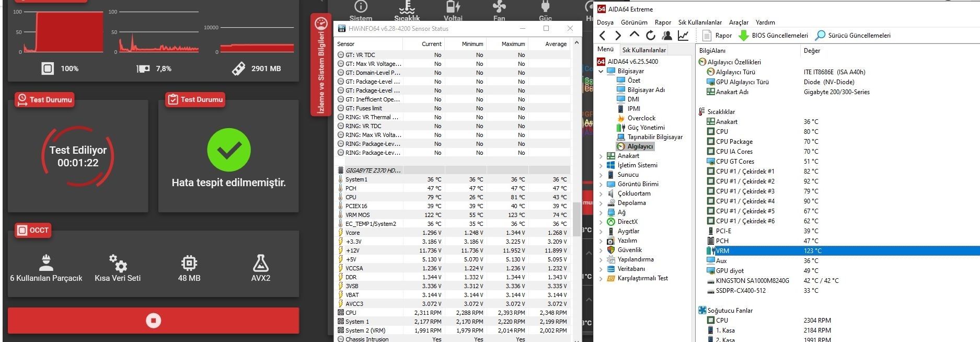Switch to Sık Kullanılanlar panel tab

pyautogui.click(x=643, y=50)
